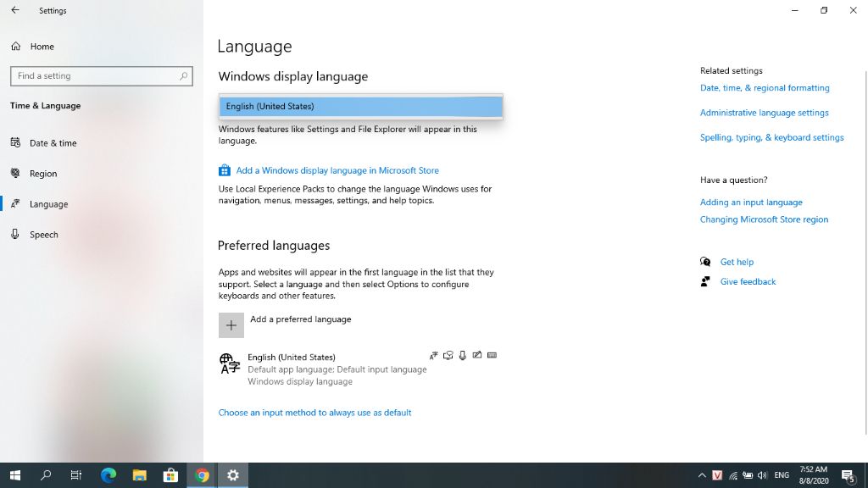
Task: Click the English (United States) language glyph icon
Action: (x=230, y=363)
